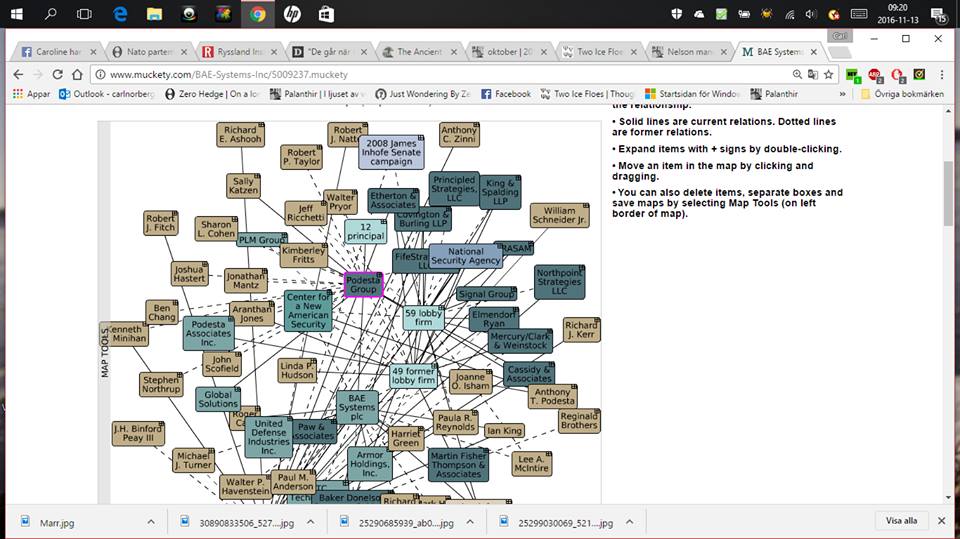This screenshot has width=960, height=539.
Task: Click the address bar URL field
Action: pyautogui.click(x=400, y=74)
